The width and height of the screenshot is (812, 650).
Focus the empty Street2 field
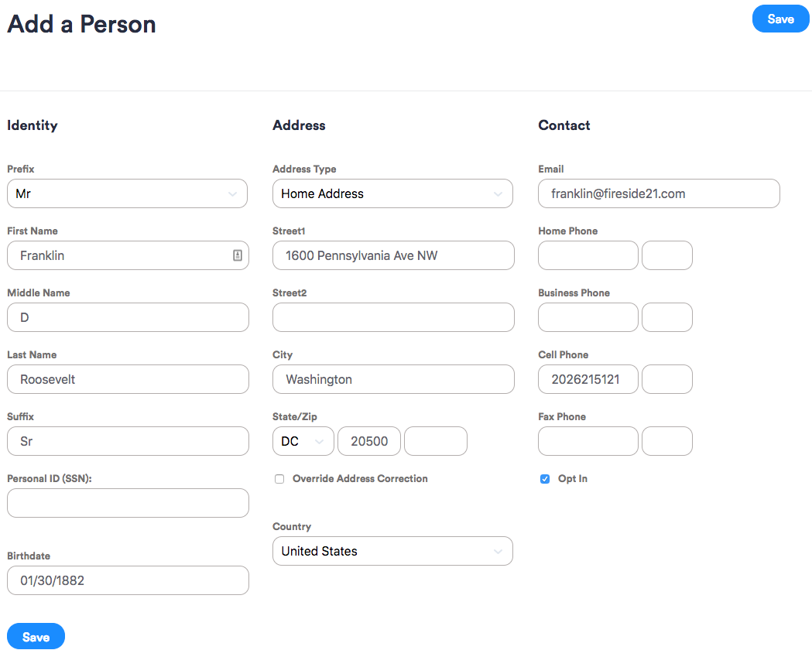coord(393,317)
